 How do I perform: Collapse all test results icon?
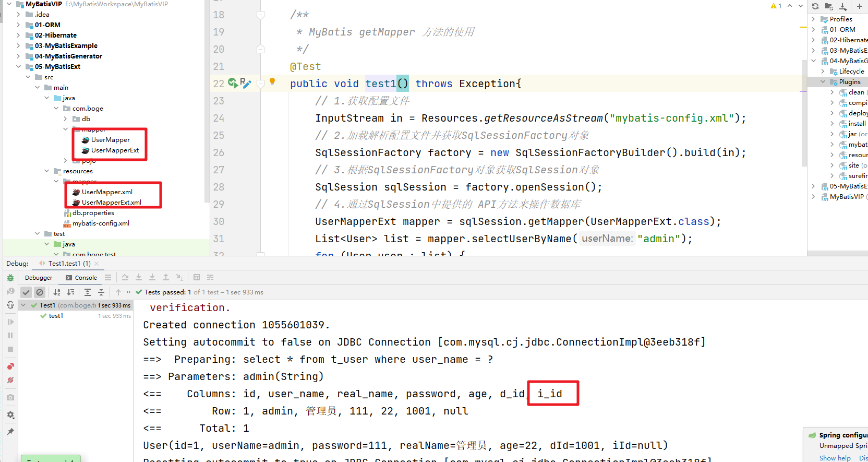(101, 292)
